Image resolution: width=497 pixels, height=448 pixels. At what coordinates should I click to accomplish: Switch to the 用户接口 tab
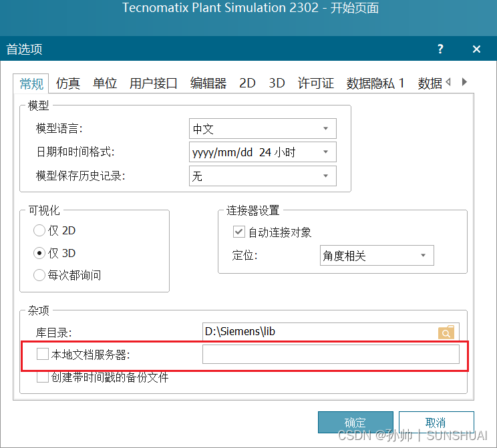153,83
